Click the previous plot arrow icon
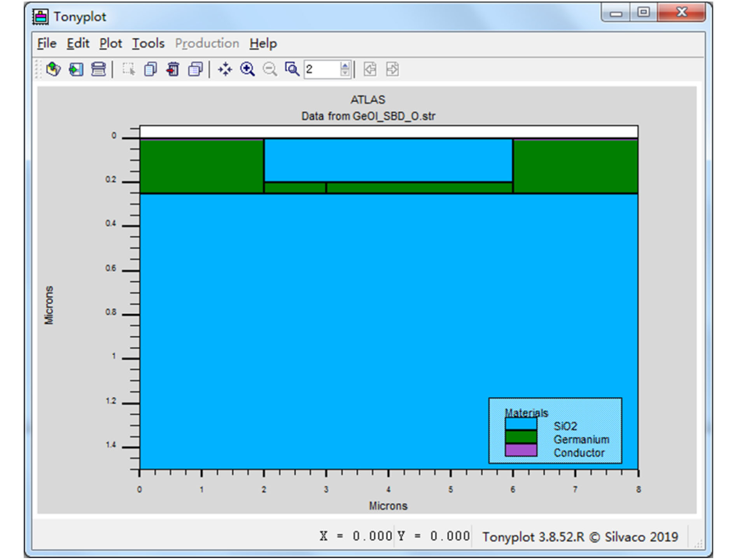735x560 pixels. pos(370,69)
